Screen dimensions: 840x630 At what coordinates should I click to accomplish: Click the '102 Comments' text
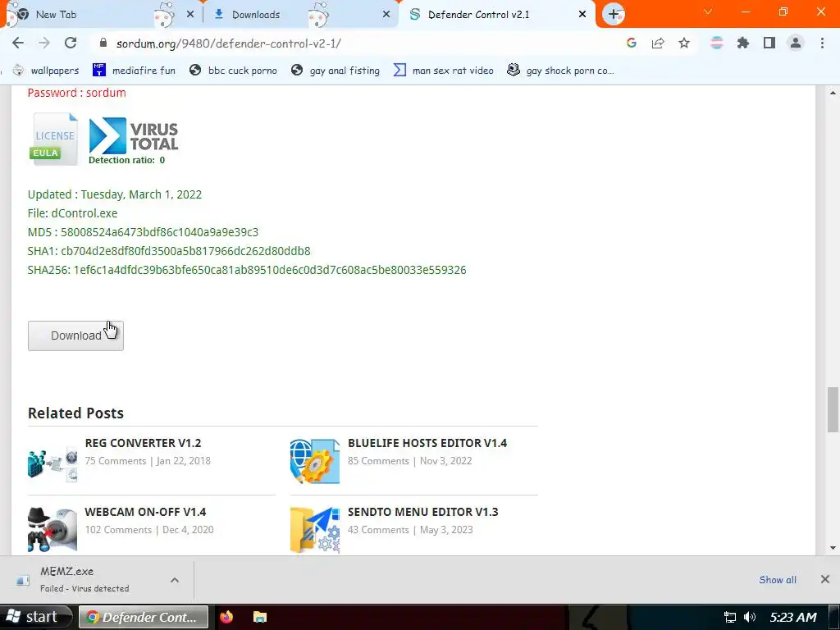(118, 530)
